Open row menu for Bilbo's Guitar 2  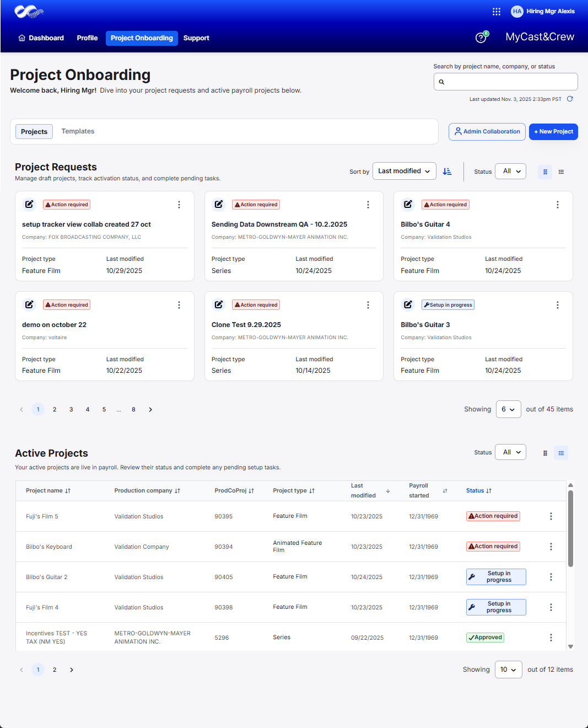click(551, 577)
